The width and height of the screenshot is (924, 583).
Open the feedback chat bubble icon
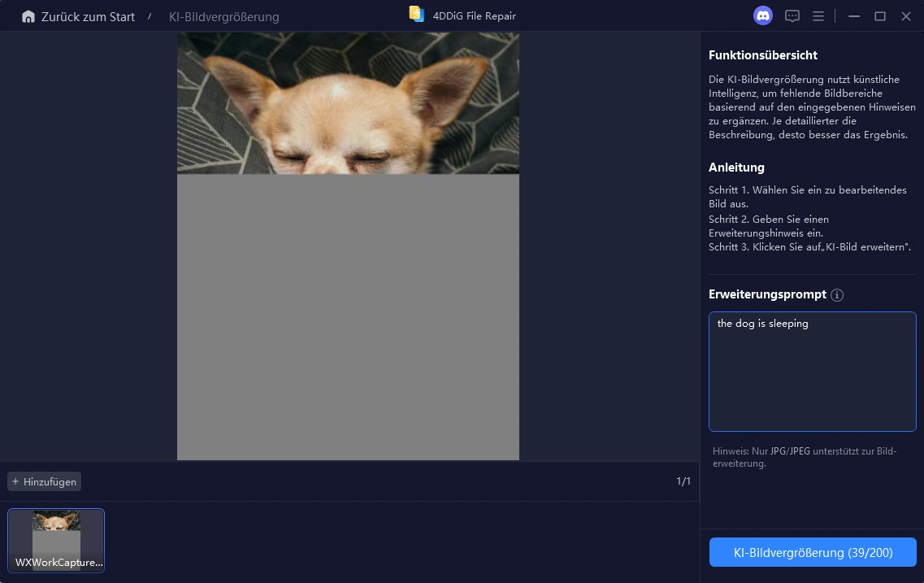(x=792, y=16)
